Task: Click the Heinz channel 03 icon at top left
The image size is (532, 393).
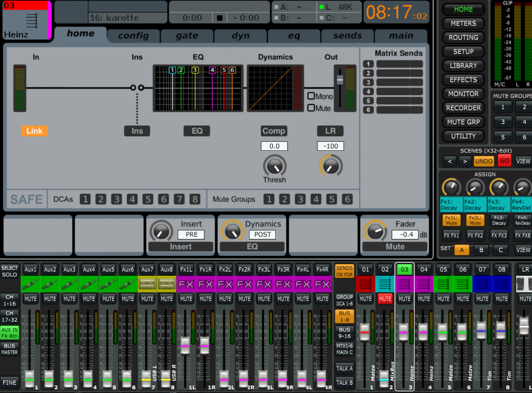Action: point(32,20)
